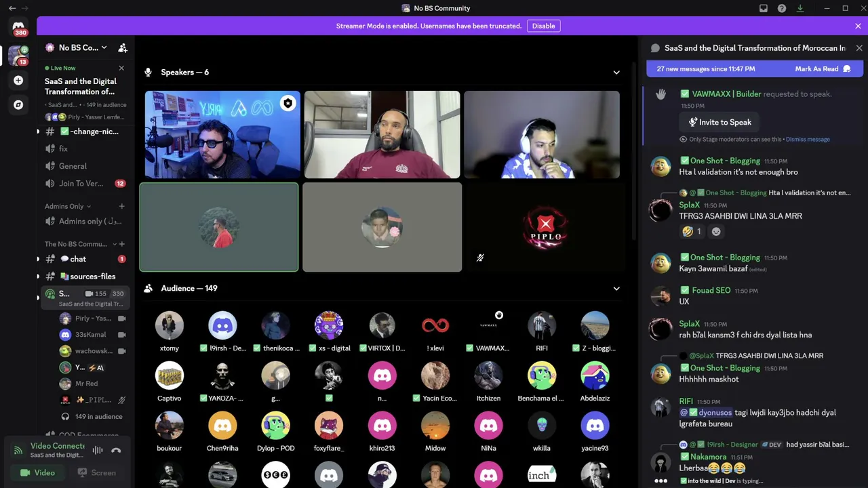Click Mark As Read in new messages bar
Image resolution: width=868 pixels, height=488 pixels.
click(823, 69)
